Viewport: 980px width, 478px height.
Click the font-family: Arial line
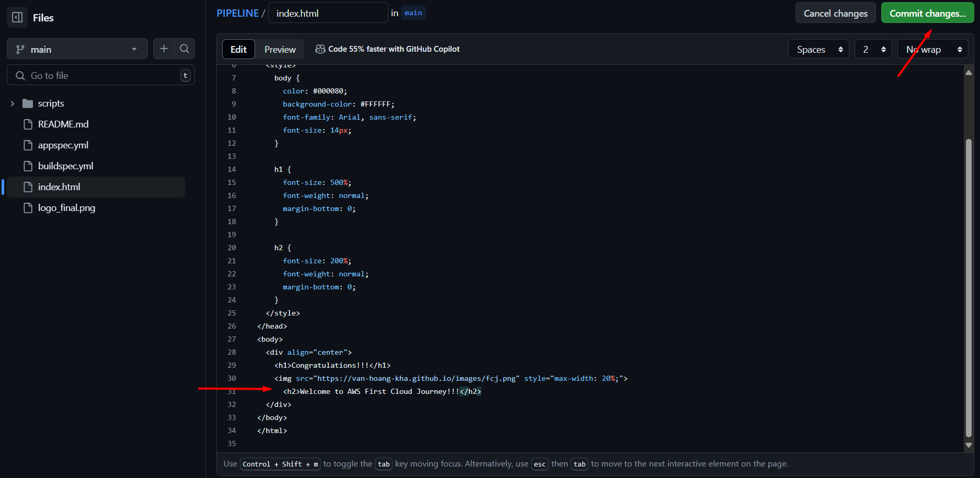(x=350, y=117)
